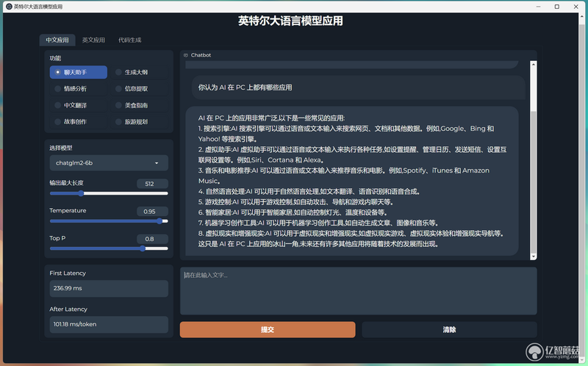This screenshot has width=588, height=366.
Task: Pick the 中文翻译 radio option
Action: (79, 105)
